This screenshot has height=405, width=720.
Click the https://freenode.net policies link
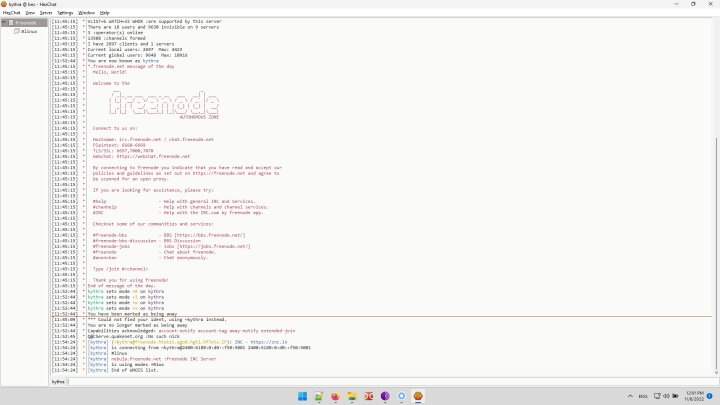pos(219,173)
